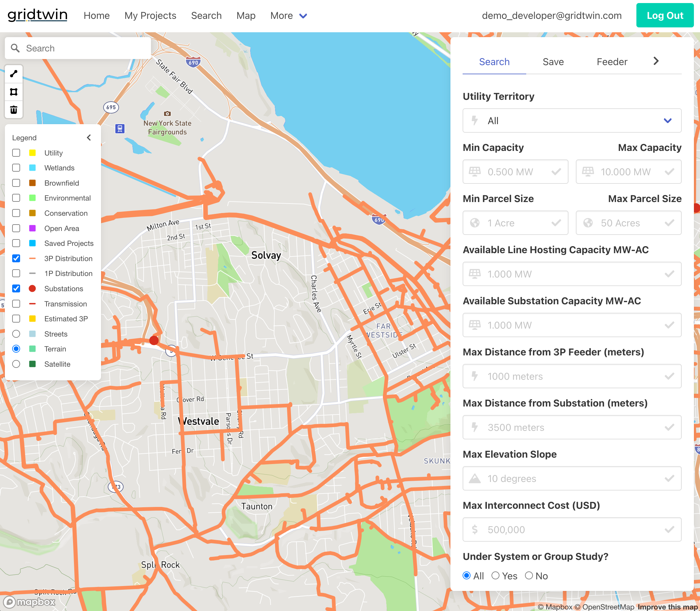Expand the More navigation menu
Screen dimensions: 700x611
tap(289, 15)
